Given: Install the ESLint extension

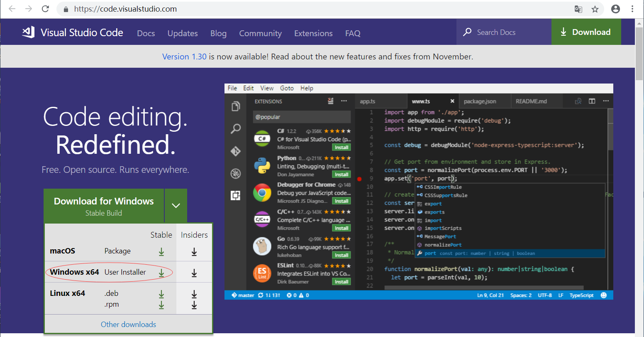Looking at the screenshot, I should [342, 282].
